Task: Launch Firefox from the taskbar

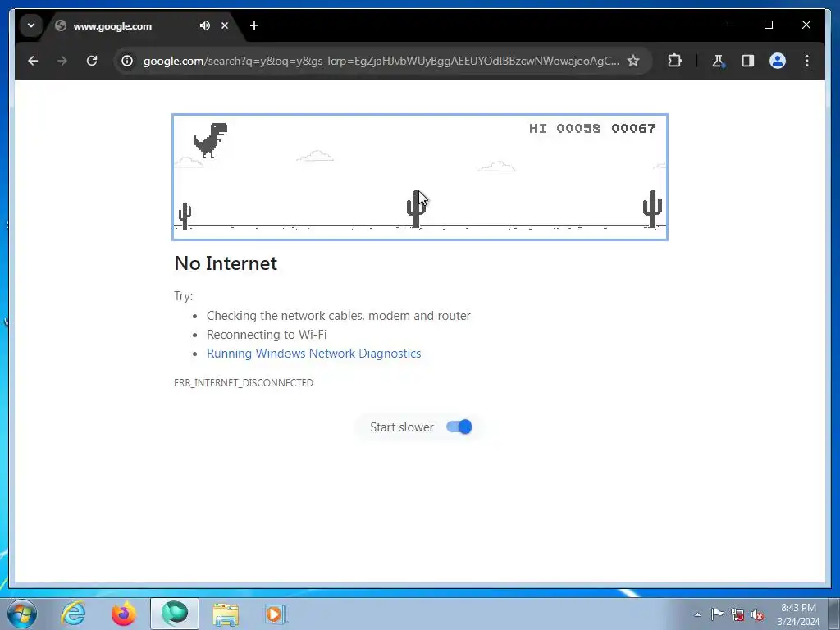Action: [124, 614]
